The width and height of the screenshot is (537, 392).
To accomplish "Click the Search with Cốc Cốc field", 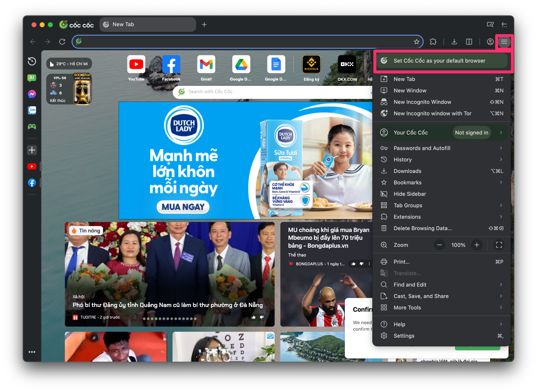I will pyautogui.click(x=273, y=92).
